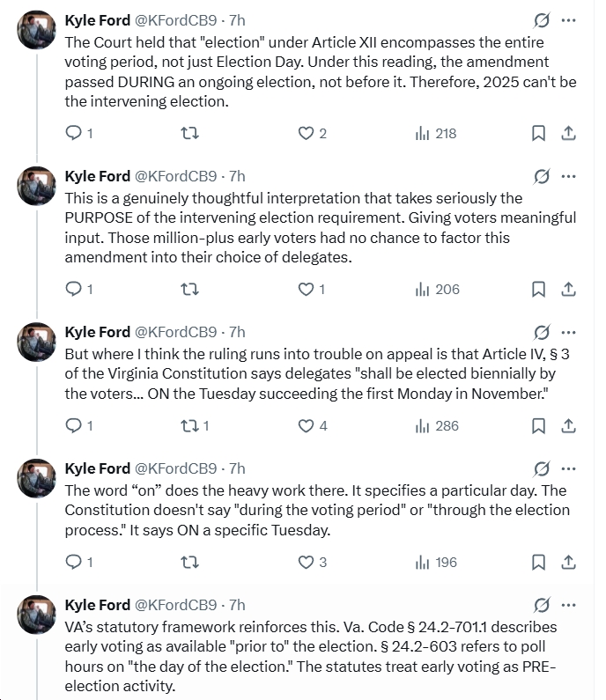Open Grok icon on the first tweet
This screenshot has height=700, width=606.
(543, 19)
